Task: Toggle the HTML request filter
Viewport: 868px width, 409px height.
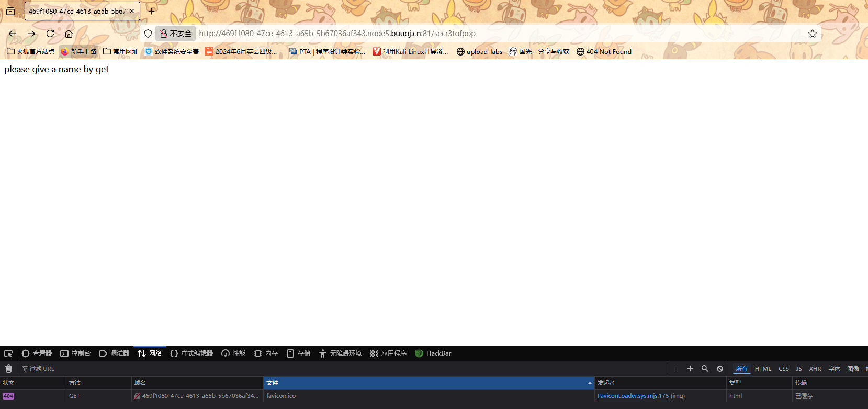Action: [x=763, y=369]
